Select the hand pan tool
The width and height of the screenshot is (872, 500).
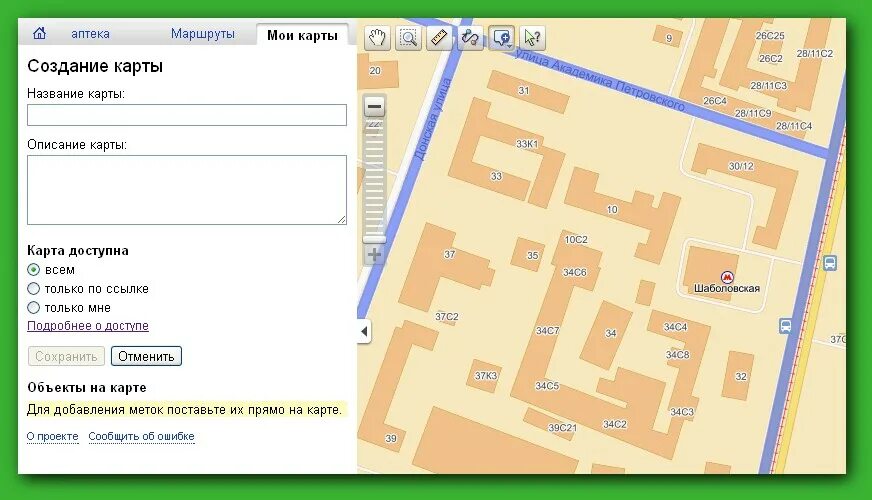pos(377,37)
